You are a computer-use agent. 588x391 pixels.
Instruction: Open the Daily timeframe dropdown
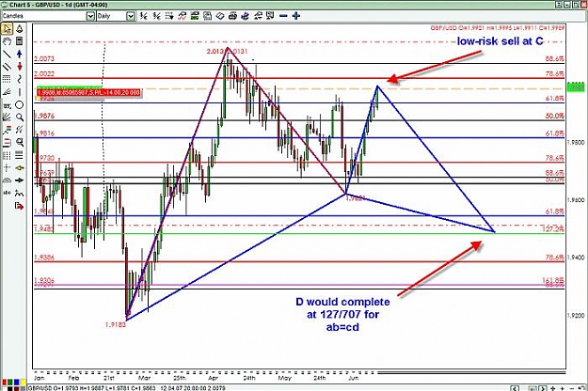[130, 16]
